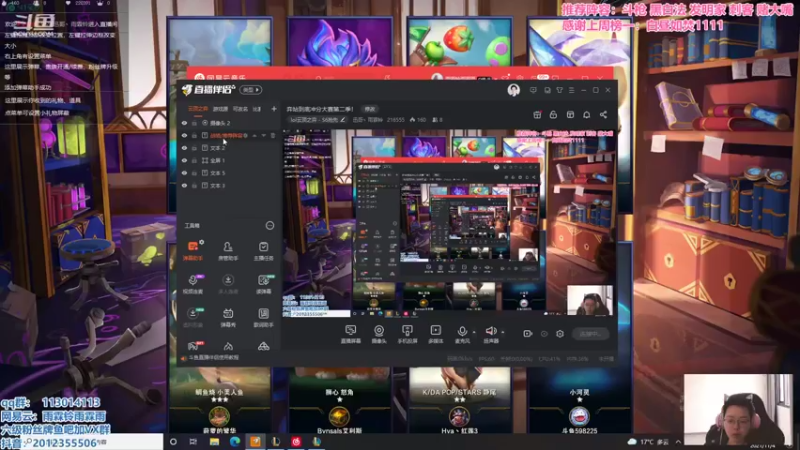Add a new scene with plus button
Image resolution: width=800 pixels, height=450 pixels.
click(274, 109)
